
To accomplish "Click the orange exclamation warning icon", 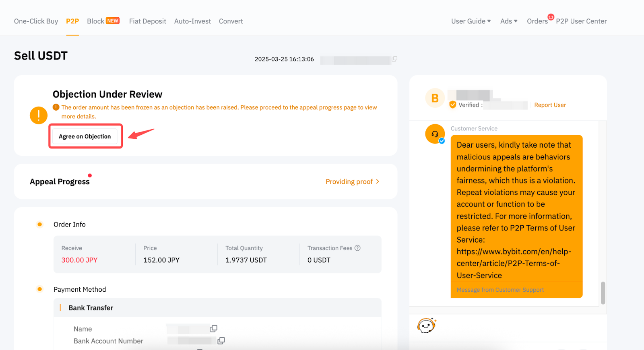I will pyautogui.click(x=39, y=115).
